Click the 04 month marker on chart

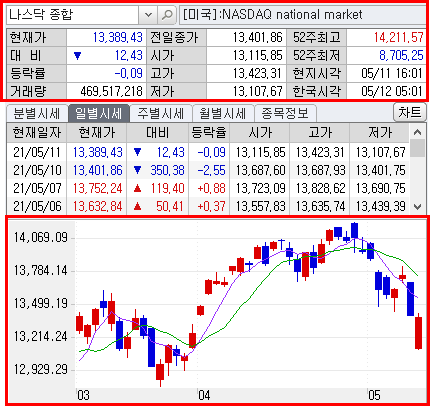204,396
